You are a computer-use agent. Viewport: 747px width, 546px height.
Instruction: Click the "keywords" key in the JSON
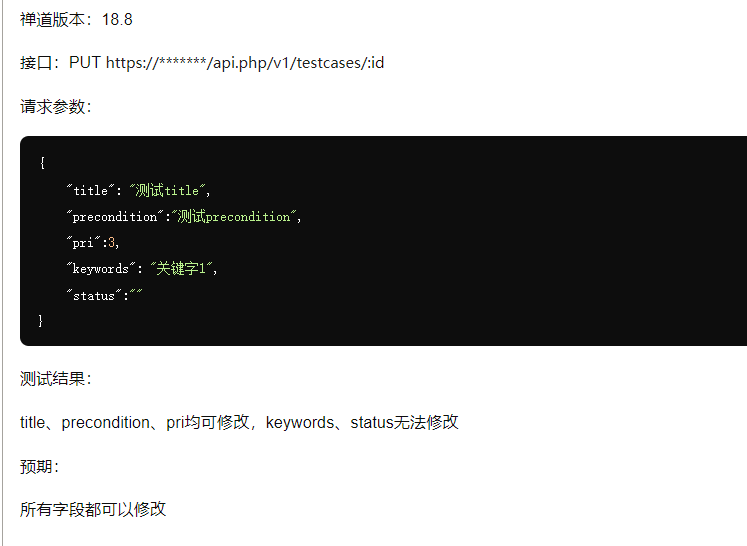tap(102, 268)
